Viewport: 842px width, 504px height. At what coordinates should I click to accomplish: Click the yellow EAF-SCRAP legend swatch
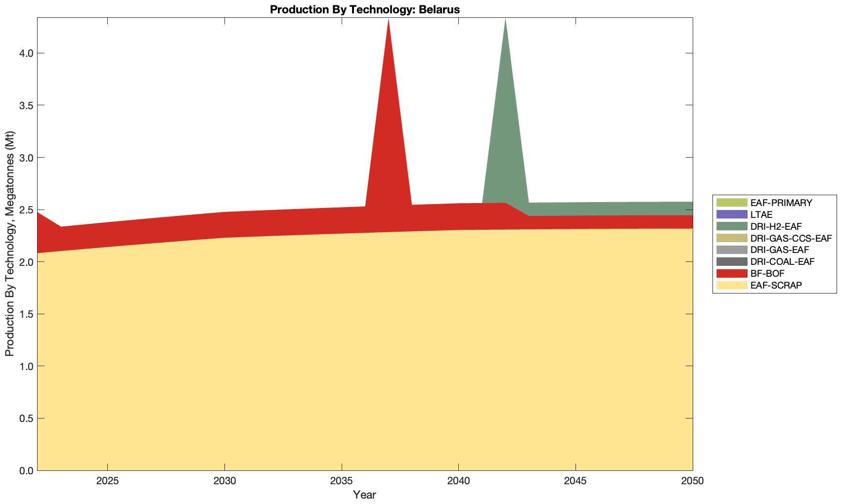[731, 285]
